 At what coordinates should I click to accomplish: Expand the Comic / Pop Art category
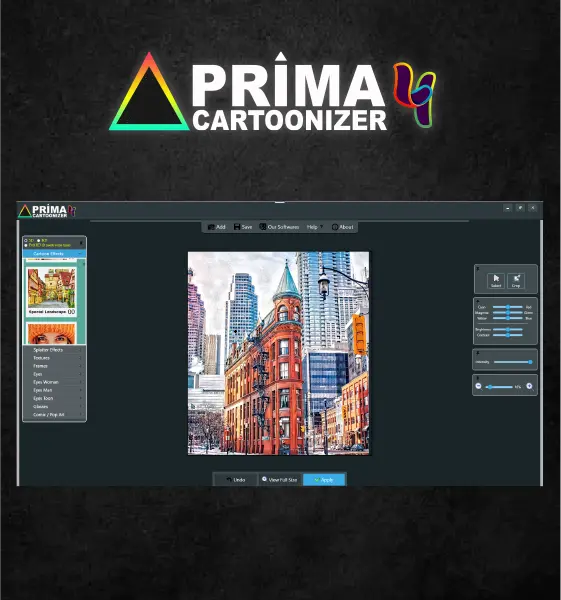(x=54, y=414)
